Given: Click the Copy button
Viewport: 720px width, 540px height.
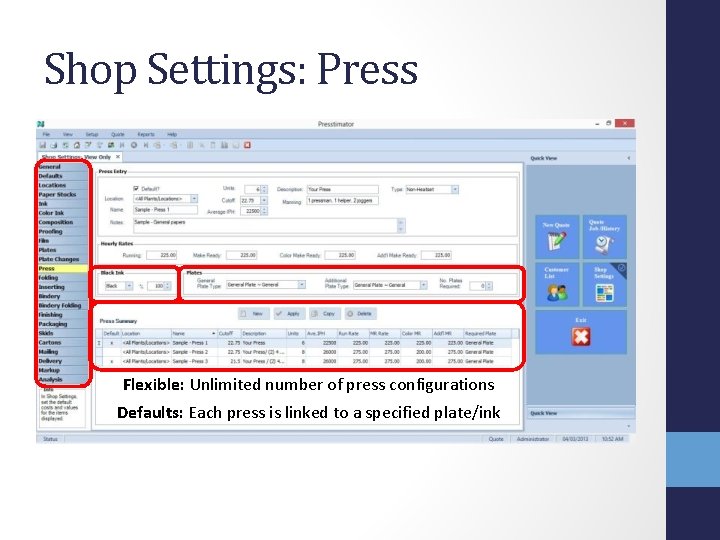Looking at the screenshot, I should click(x=325, y=314).
